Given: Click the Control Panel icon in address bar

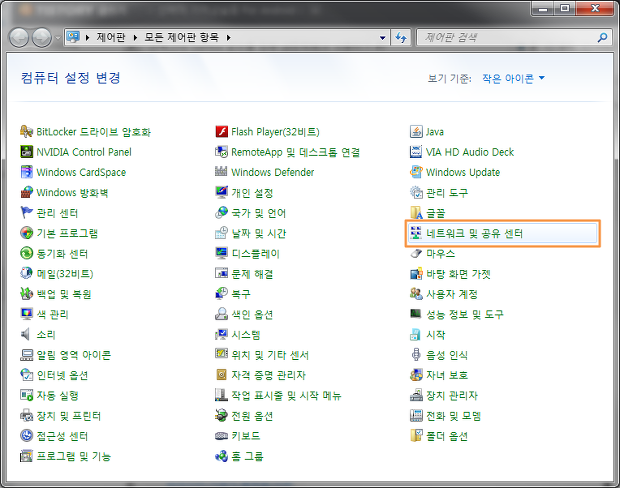Looking at the screenshot, I should coord(73,37).
